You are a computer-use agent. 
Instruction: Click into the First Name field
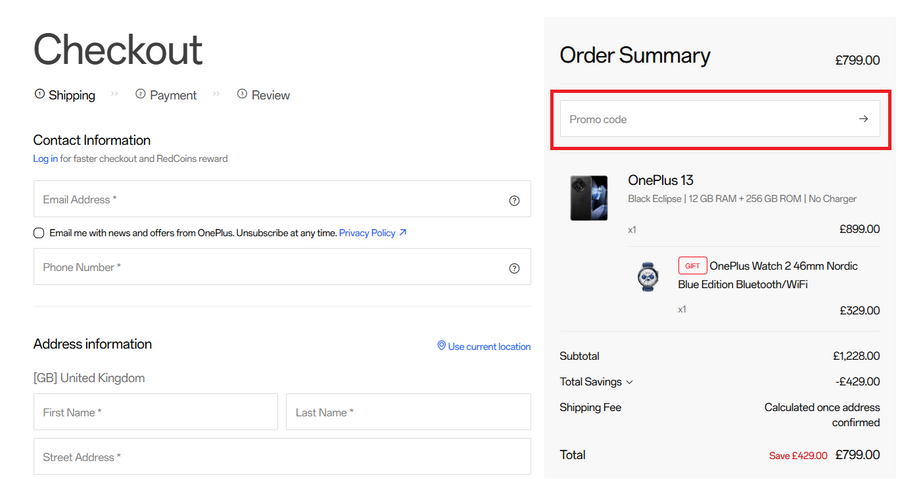pos(156,412)
